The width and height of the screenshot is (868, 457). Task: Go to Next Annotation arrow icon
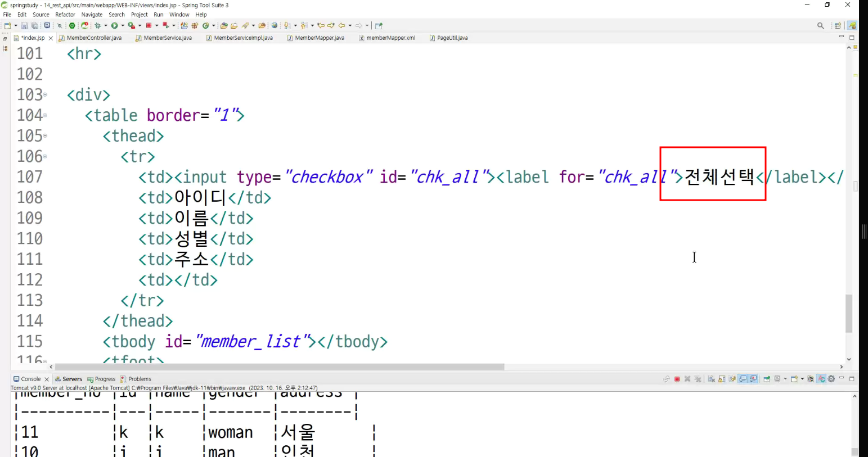[x=287, y=26]
